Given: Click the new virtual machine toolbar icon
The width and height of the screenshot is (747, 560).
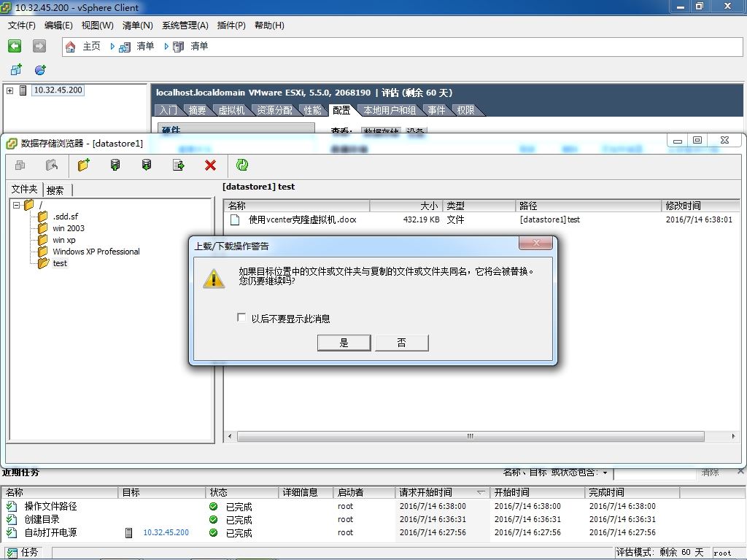Looking at the screenshot, I should click(16, 70).
